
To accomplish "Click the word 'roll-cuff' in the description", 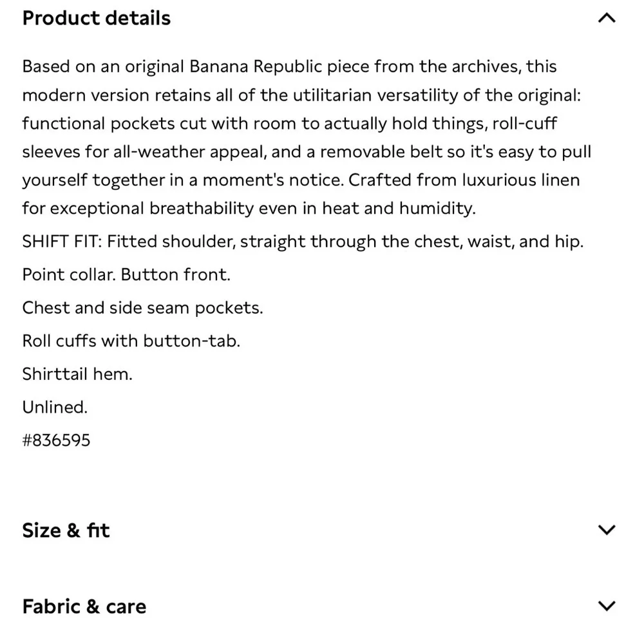I will click(524, 124).
